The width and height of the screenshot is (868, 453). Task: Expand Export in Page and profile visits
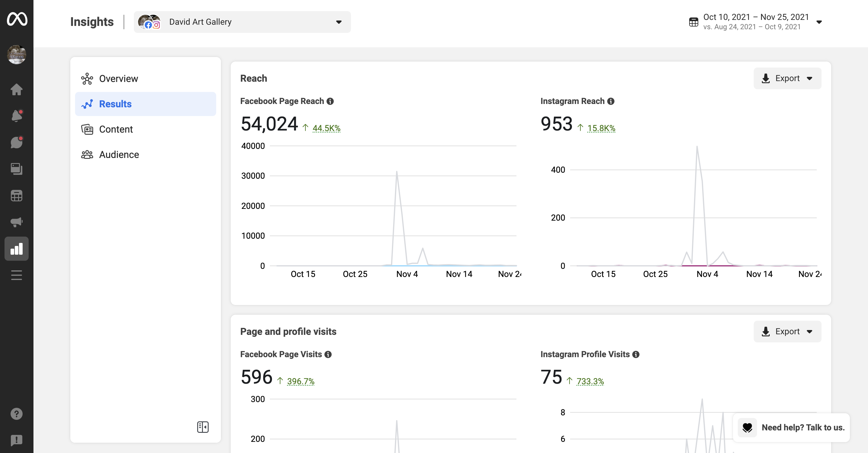(787, 332)
